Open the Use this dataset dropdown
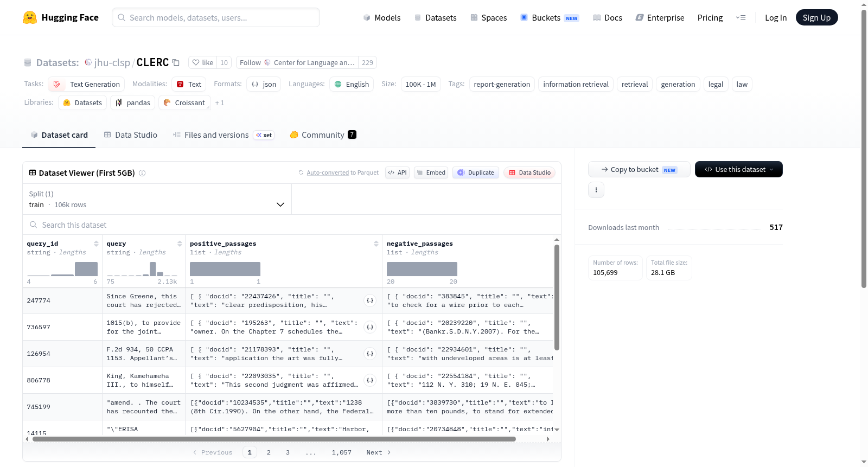This screenshot has height=467, width=868. tap(738, 169)
